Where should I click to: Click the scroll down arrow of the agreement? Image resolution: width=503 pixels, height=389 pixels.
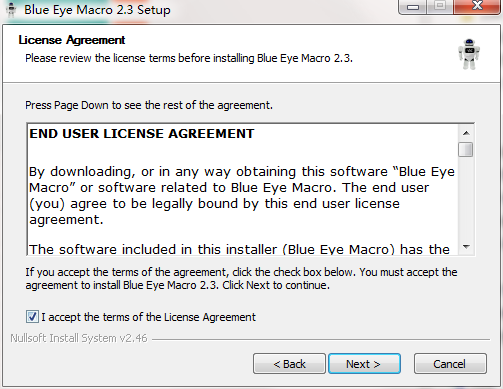(466, 247)
